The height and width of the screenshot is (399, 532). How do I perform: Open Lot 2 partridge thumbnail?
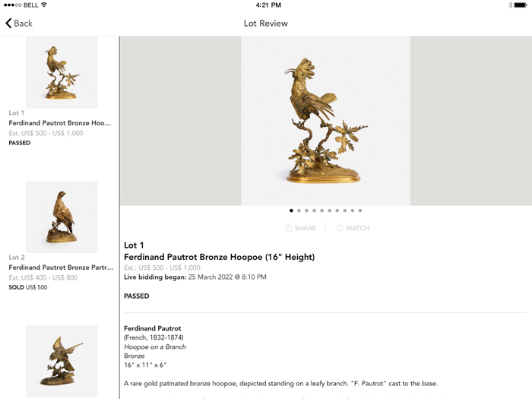(x=62, y=217)
